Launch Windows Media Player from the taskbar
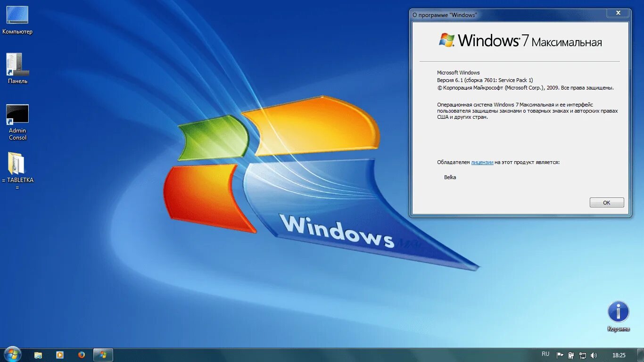 [60, 355]
